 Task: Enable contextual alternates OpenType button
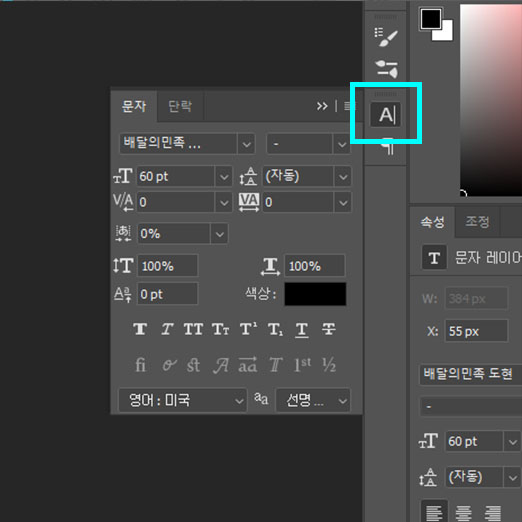(169, 365)
